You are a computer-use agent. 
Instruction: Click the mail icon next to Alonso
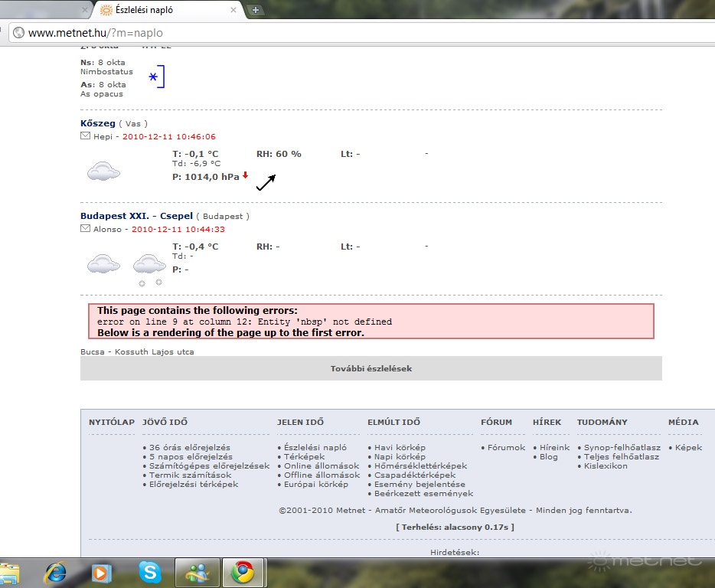pos(85,229)
